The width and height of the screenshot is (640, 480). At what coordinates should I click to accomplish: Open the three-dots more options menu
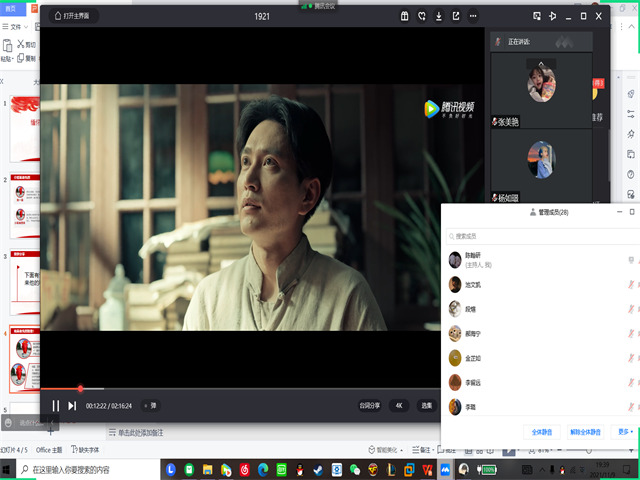pyautogui.click(x=473, y=16)
